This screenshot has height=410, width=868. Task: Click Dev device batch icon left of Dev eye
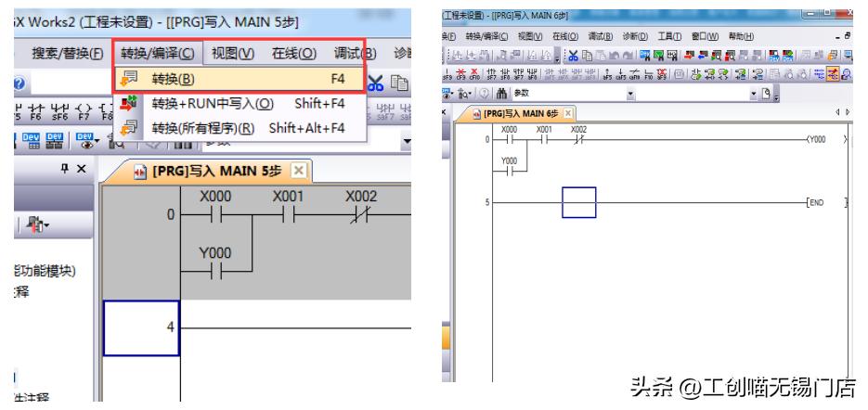[54, 141]
